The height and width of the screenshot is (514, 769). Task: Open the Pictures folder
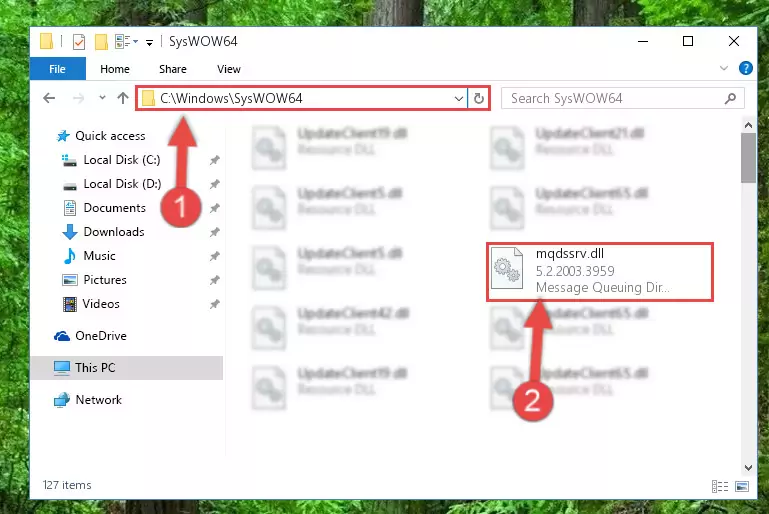click(x=105, y=280)
